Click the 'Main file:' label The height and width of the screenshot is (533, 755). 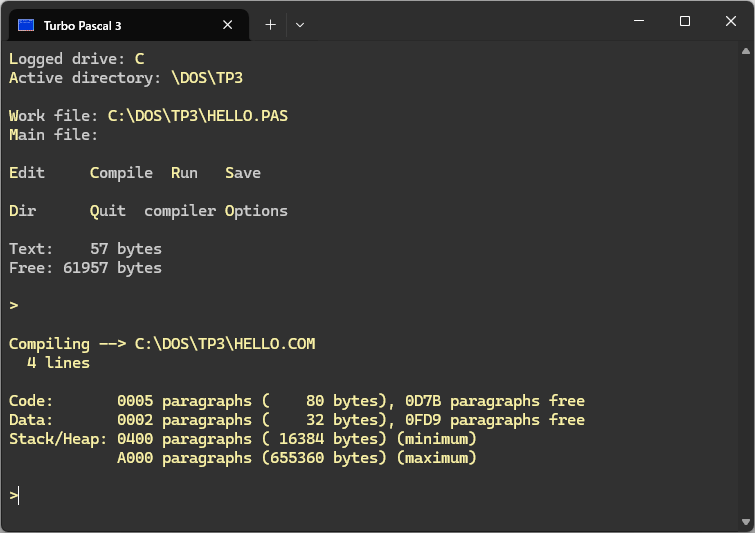tap(53, 135)
